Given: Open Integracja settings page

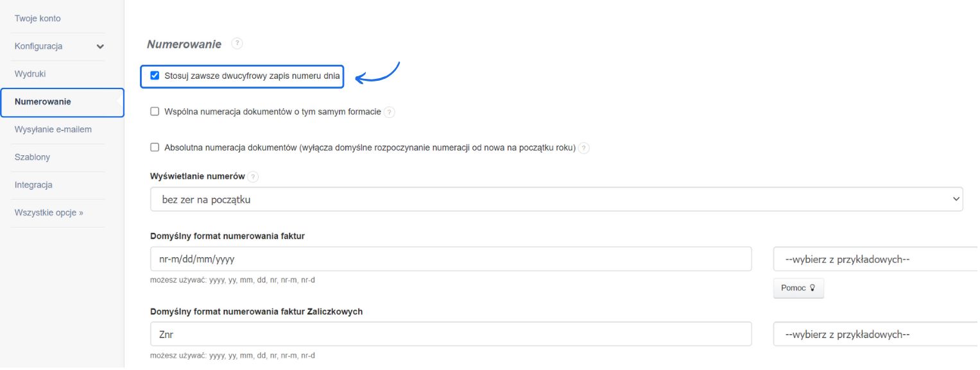Looking at the screenshot, I should point(33,185).
